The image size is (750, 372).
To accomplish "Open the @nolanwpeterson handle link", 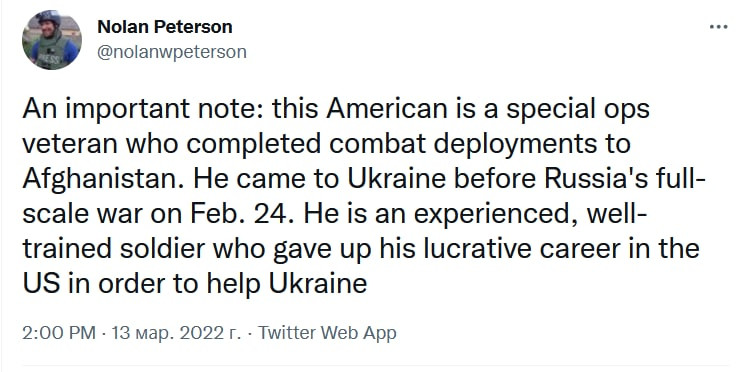I will [x=172, y=52].
